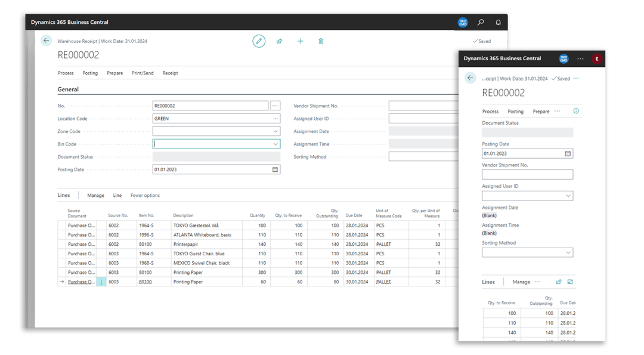
Task: Click the row actions dots on the last line
Action: [x=101, y=282]
